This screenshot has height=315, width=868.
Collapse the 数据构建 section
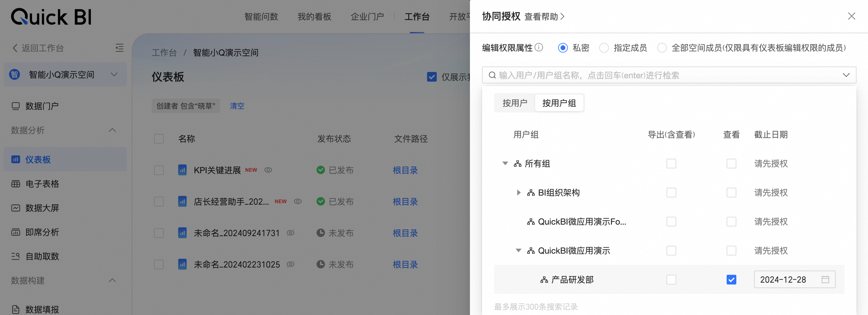112,280
